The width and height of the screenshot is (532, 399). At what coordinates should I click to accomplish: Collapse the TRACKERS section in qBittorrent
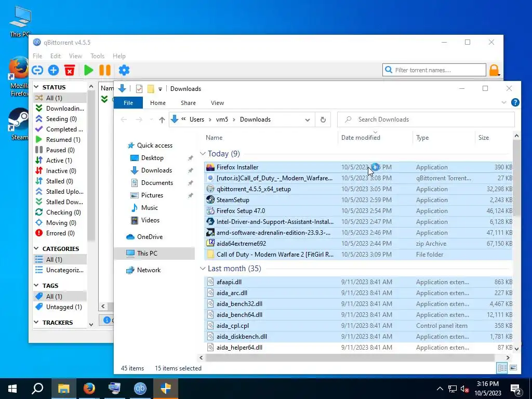click(36, 322)
